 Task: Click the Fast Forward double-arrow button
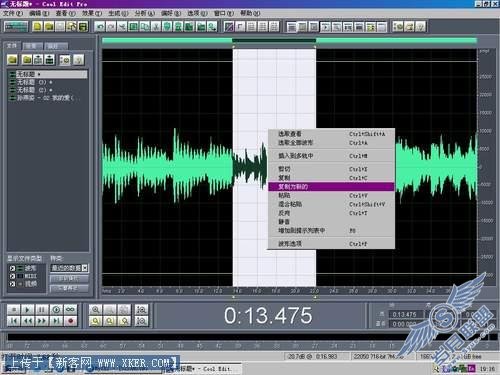click(x=42, y=321)
